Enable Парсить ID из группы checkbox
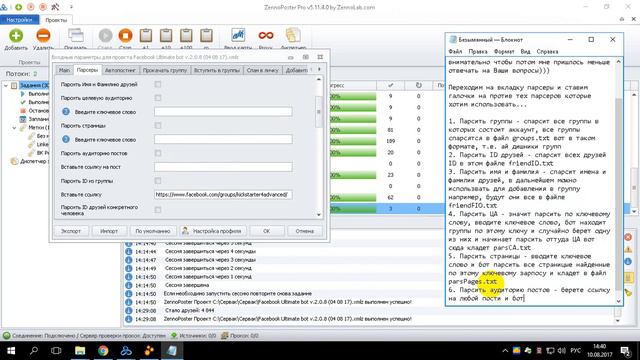The height and width of the screenshot is (360, 640). [158, 181]
